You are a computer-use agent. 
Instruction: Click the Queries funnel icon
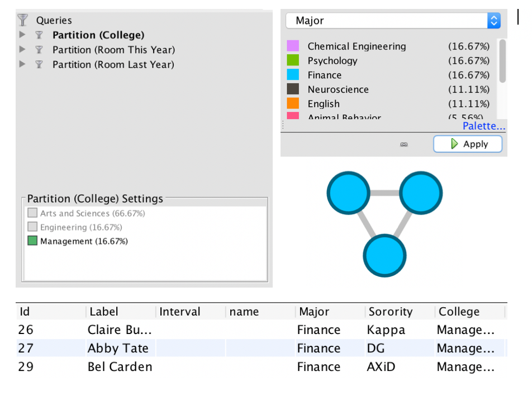tap(22, 20)
